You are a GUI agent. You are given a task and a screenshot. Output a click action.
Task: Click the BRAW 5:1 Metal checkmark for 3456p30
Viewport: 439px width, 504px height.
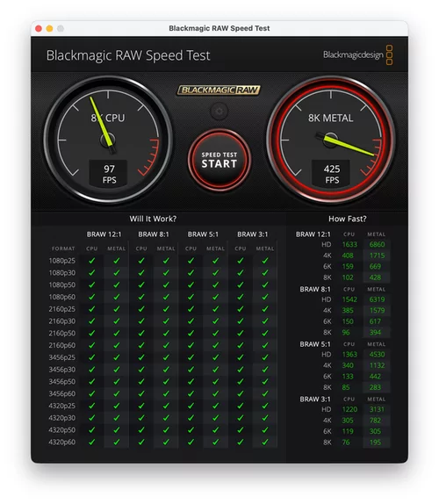click(x=216, y=370)
